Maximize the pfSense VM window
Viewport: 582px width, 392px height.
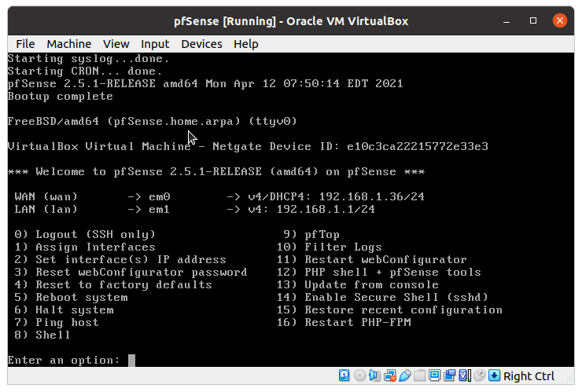click(x=533, y=20)
